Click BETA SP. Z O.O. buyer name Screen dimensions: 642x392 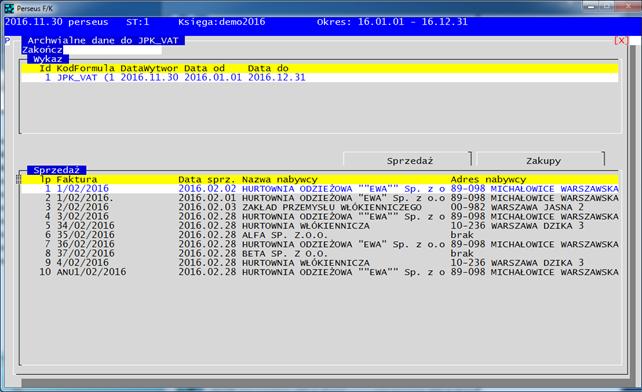[285, 254]
